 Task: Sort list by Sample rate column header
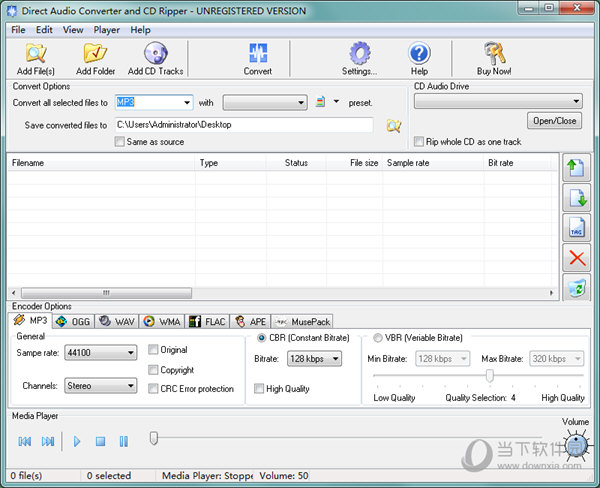[433, 163]
